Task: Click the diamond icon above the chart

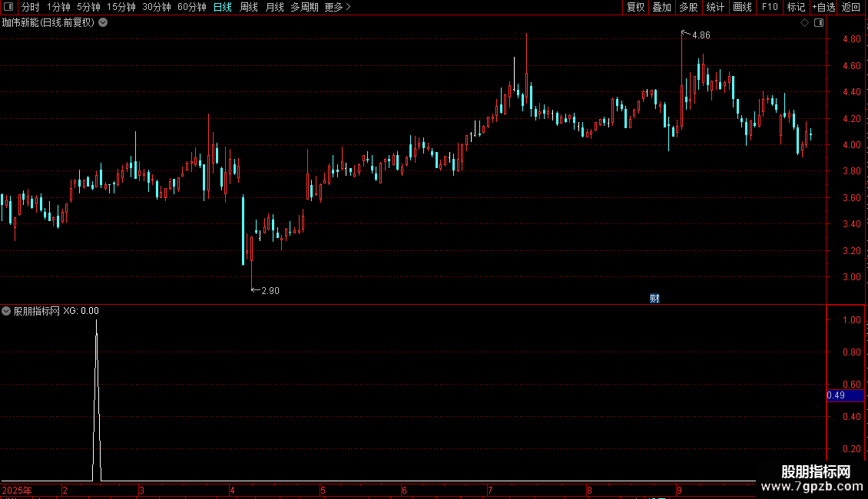Action: (804, 23)
